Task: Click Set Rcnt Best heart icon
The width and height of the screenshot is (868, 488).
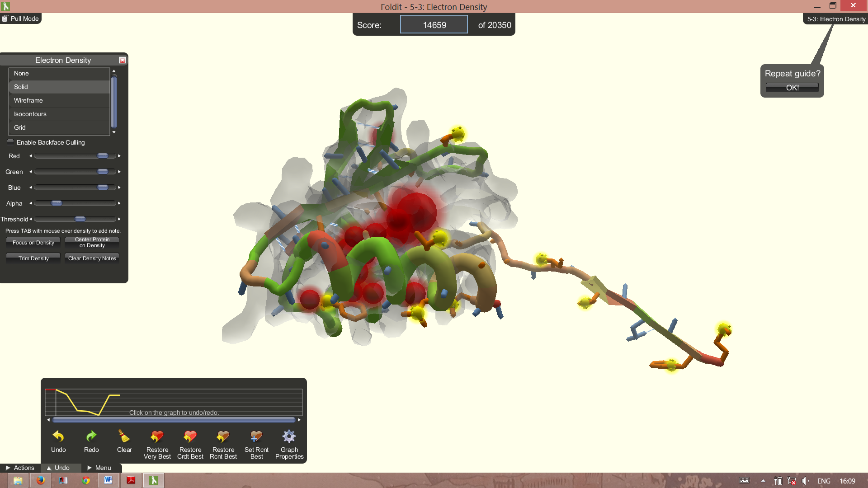Action: 256,436
